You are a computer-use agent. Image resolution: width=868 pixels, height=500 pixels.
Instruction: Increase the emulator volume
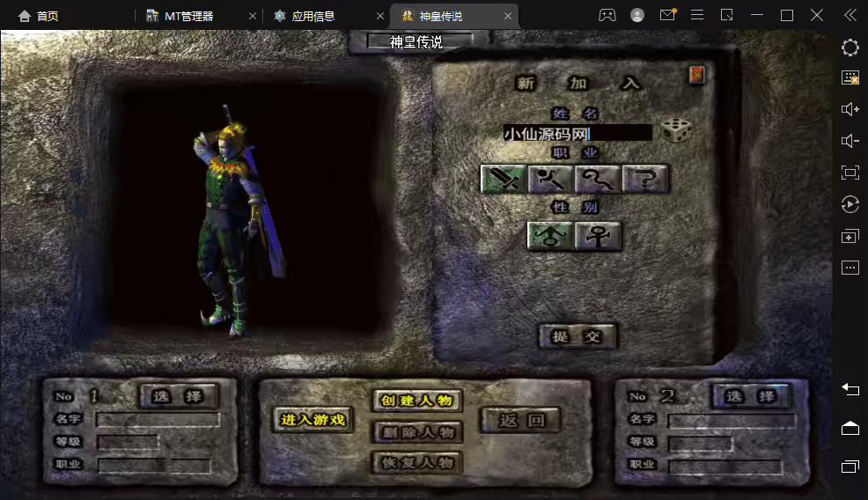[850, 109]
